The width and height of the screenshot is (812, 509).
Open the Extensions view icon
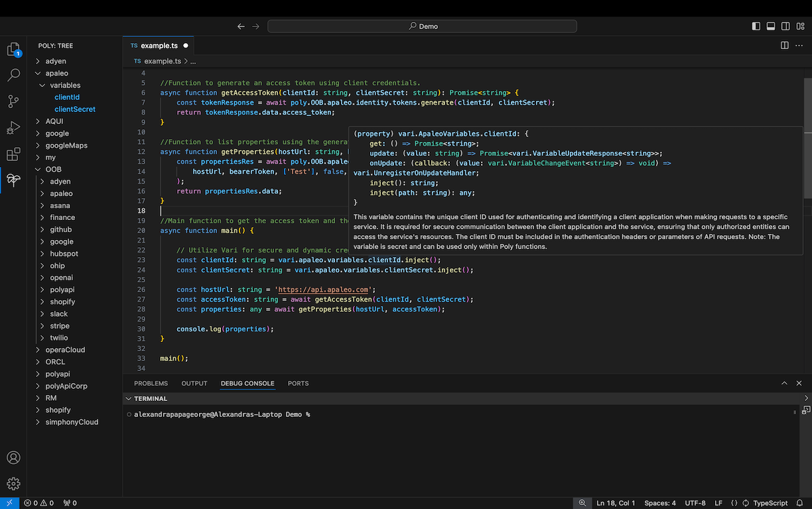[13, 154]
